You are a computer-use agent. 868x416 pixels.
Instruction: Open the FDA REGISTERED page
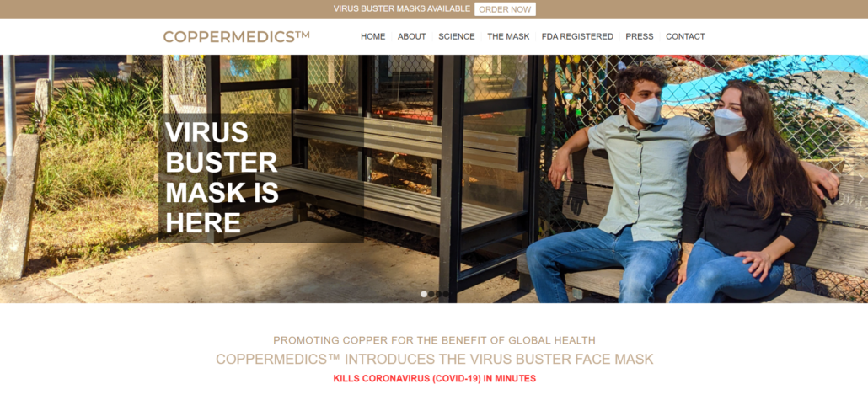[577, 36]
